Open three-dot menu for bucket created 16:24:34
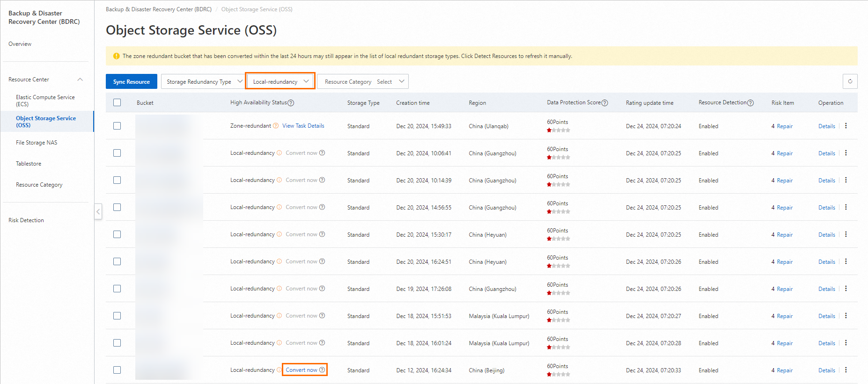868x384 pixels. coord(846,370)
